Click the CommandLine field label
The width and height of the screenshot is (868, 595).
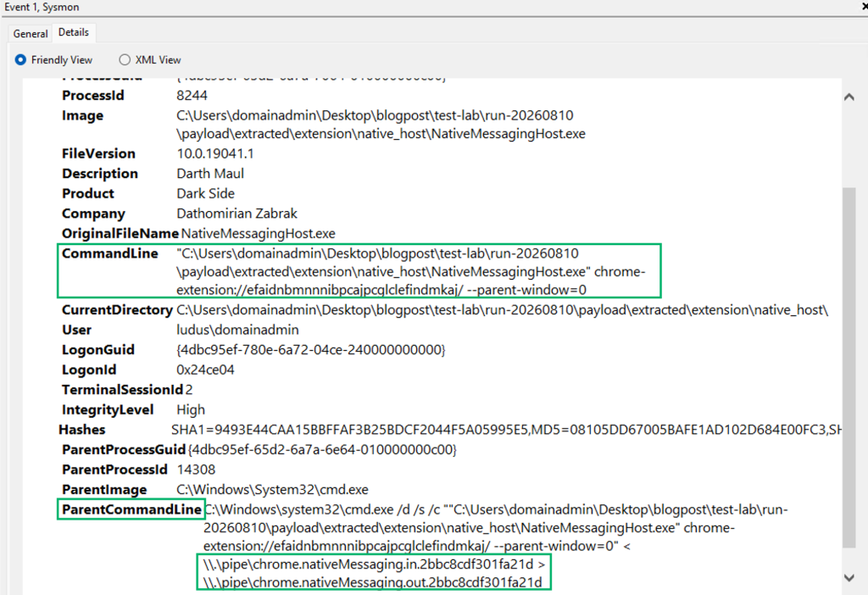click(110, 253)
